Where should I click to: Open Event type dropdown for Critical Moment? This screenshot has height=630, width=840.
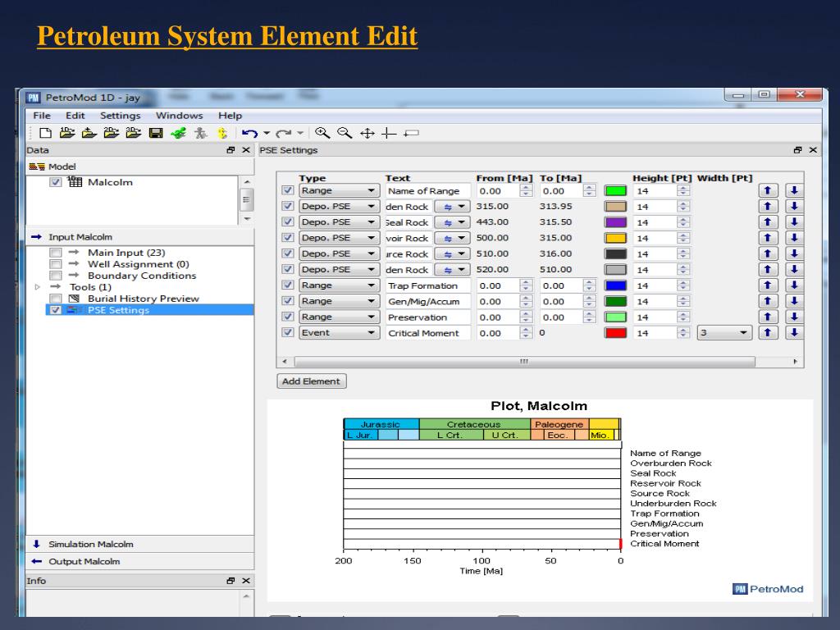(339, 333)
